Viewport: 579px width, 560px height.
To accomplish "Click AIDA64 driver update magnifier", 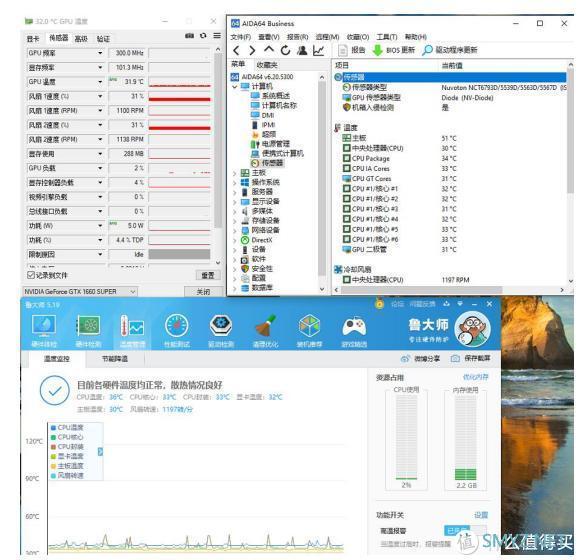I will 427,50.
